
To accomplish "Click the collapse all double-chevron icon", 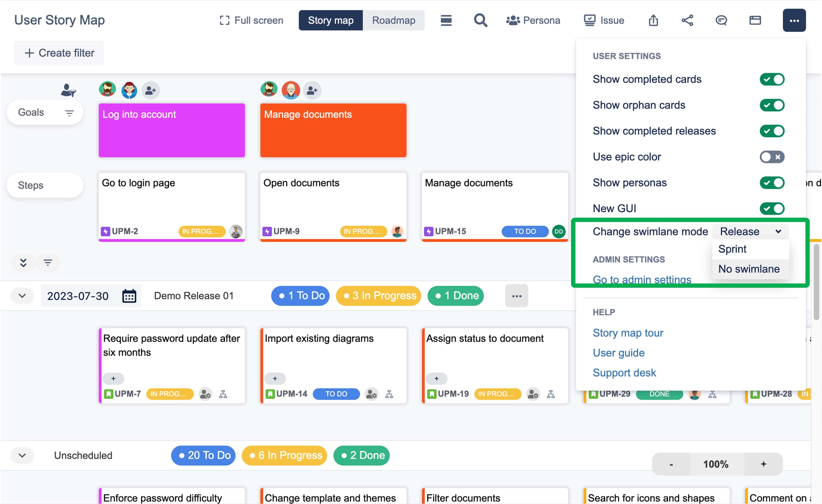I will pos(23,263).
